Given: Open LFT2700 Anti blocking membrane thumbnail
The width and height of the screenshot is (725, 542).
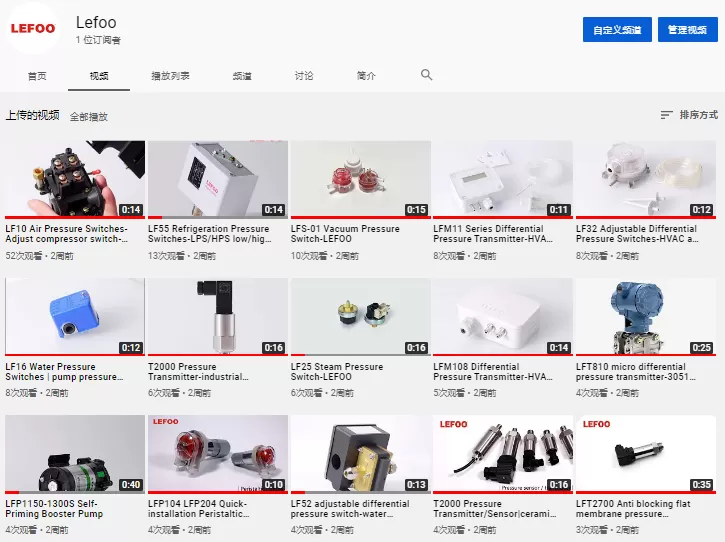Looking at the screenshot, I should click(646, 454).
